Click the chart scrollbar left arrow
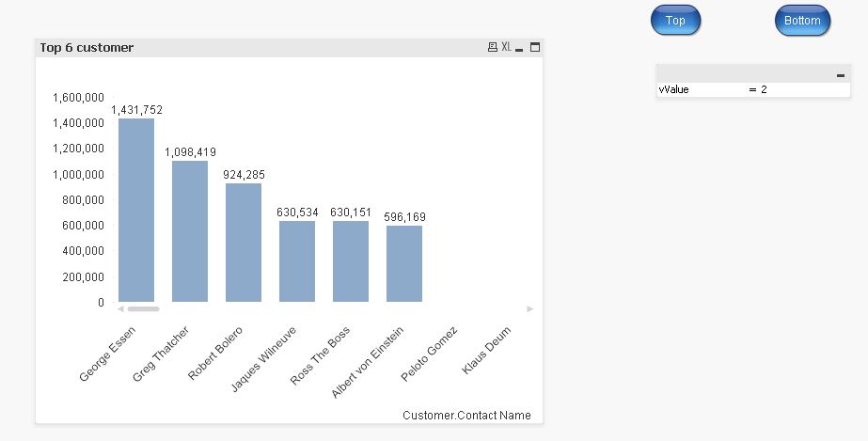 point(120,308)
